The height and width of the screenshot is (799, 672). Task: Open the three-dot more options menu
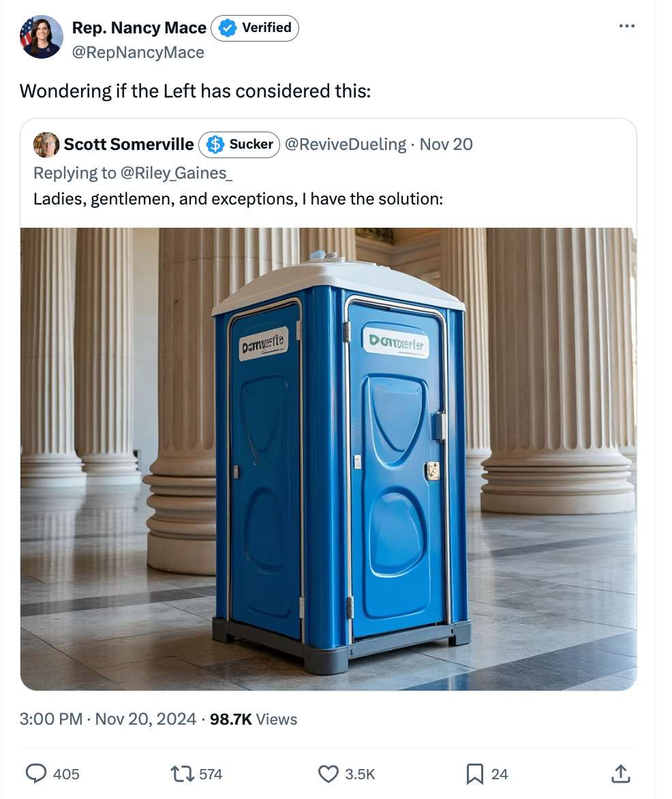pos(626,26)
